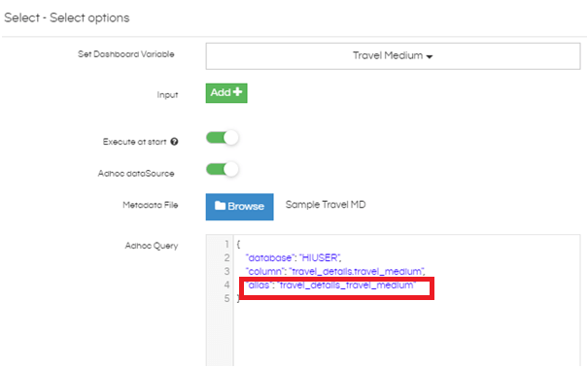Click line number 1 in the editor gutter
Image resolution: width=588 pixels, height=368 pixels.
(226, 245)
